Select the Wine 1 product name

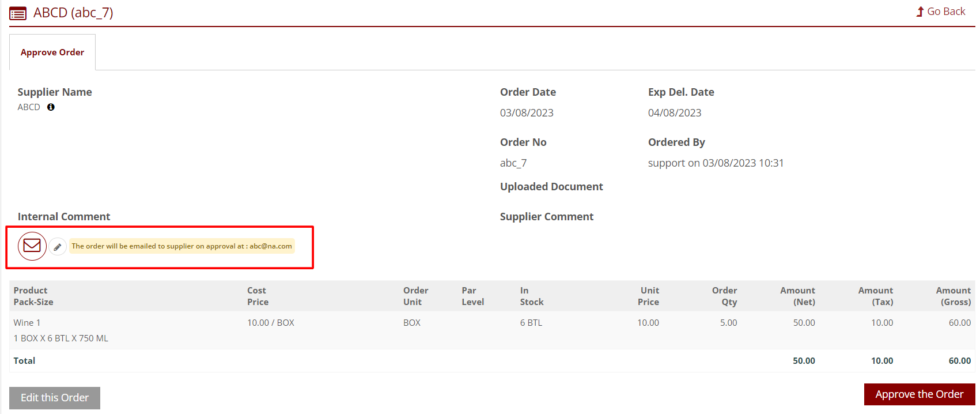[27, 323]
